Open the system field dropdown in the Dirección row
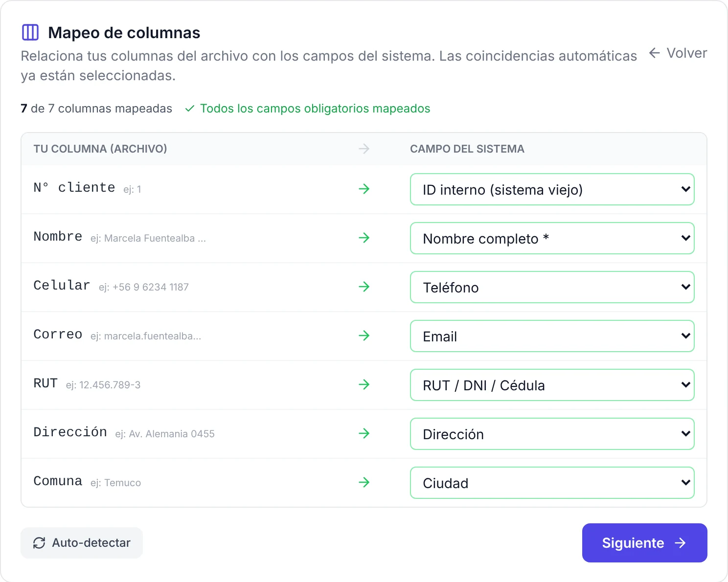728x582 pixels. [x=552, y=434]
